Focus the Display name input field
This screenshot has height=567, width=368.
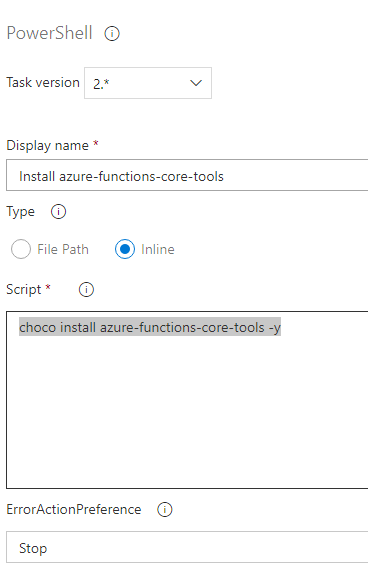[187, 175]
